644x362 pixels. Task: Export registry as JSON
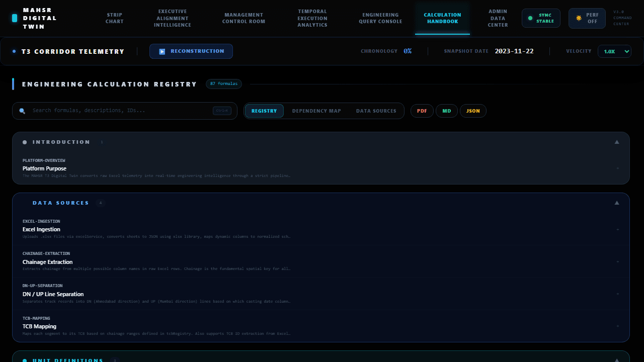(473, 111)
